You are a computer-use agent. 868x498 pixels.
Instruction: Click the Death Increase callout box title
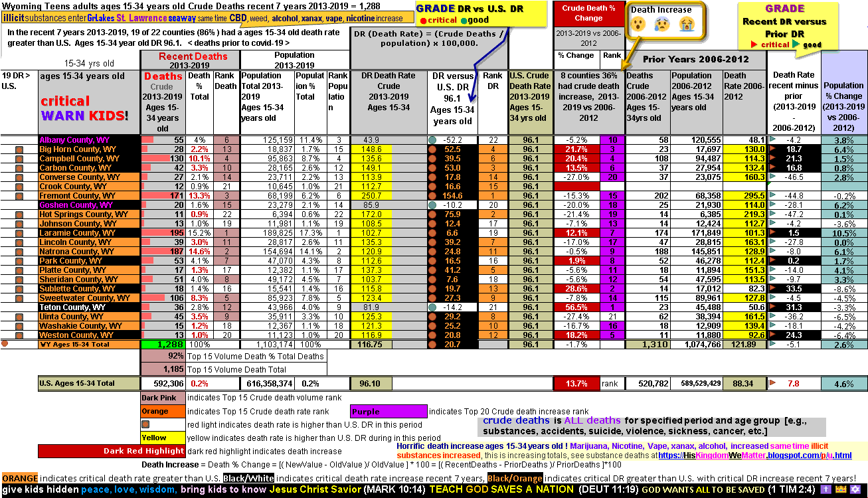661,10
